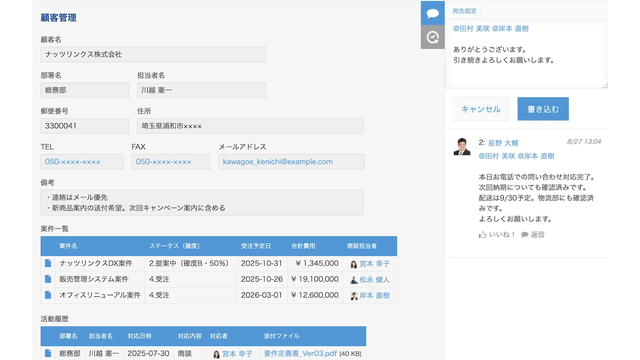
Task: Click date cell 2025-10-26
Action: [x=262, y=279]
